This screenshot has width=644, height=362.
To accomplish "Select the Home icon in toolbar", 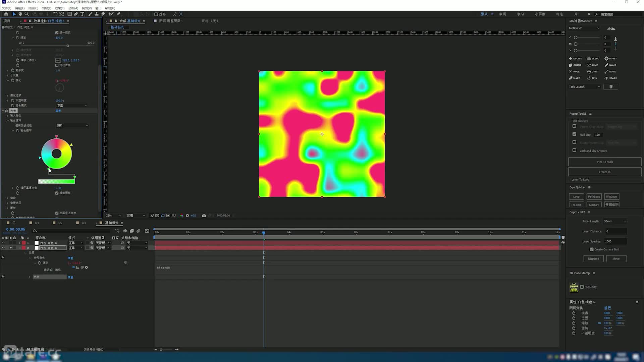I will coord(6,14).
